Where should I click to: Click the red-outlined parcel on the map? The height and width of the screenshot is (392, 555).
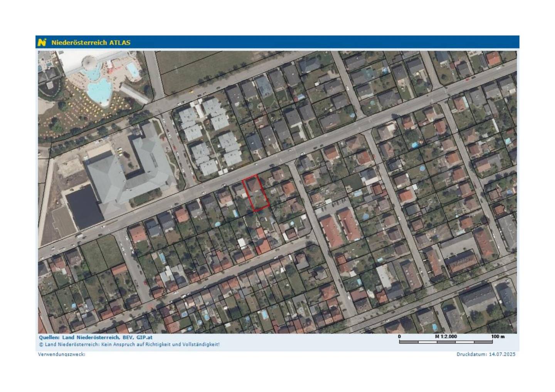[x=256, y=193]
